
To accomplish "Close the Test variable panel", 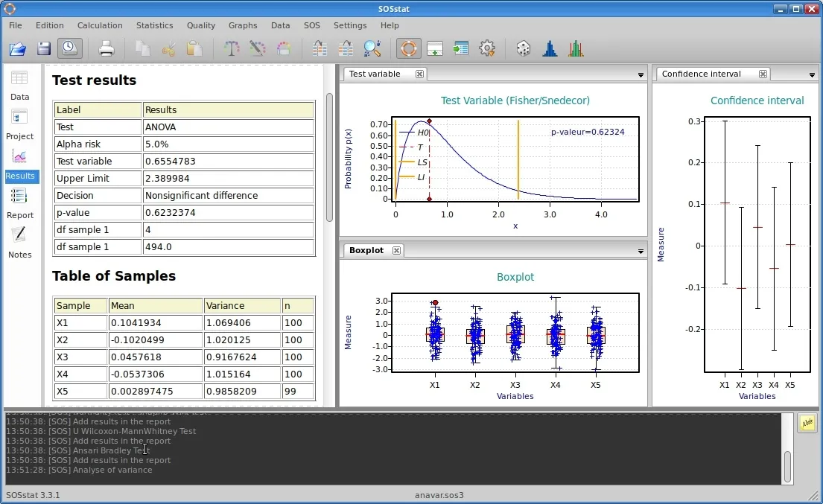I will 419,74.
